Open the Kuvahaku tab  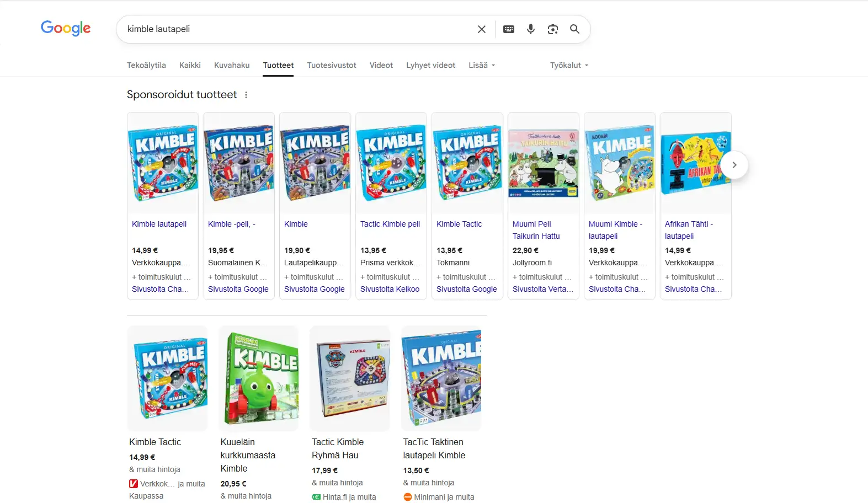click(232, 65)
